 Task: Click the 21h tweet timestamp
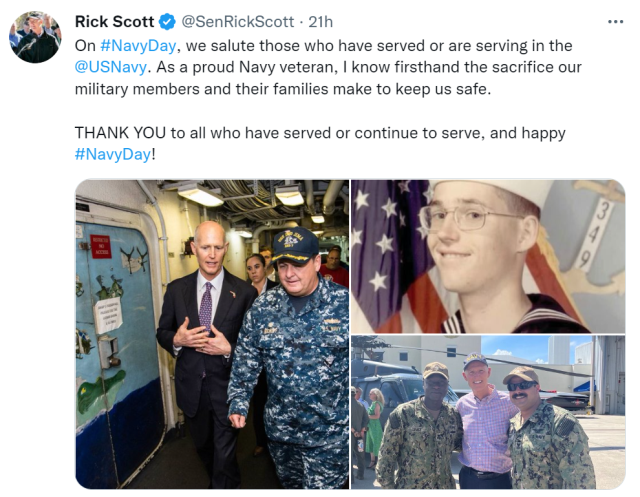(320, 22)
